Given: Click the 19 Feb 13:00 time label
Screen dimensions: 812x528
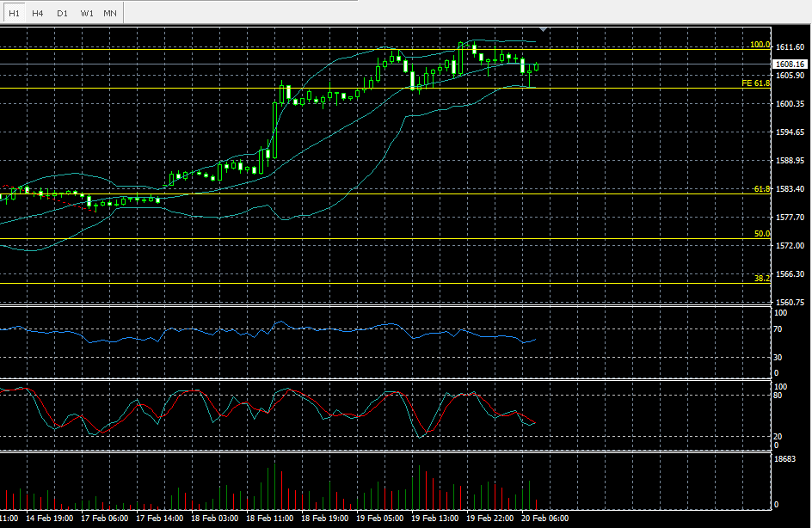Looking at the screenshot, I should point(434,519).
